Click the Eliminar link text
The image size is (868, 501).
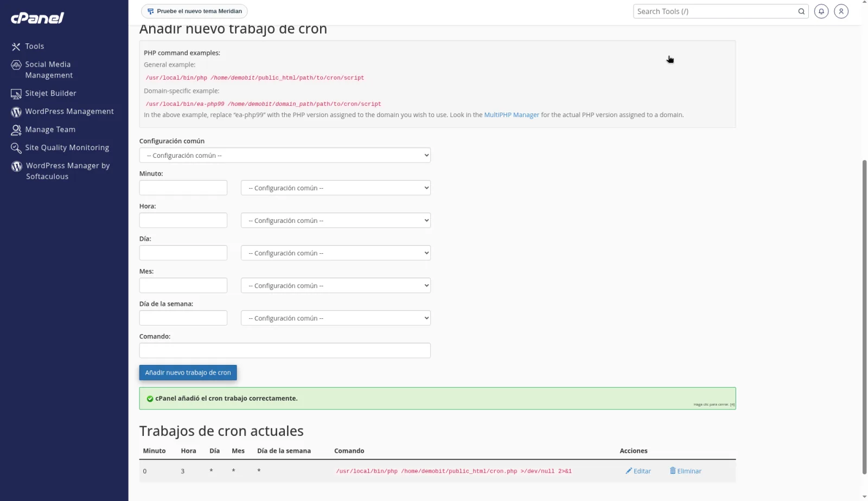(x=689, y=471)
